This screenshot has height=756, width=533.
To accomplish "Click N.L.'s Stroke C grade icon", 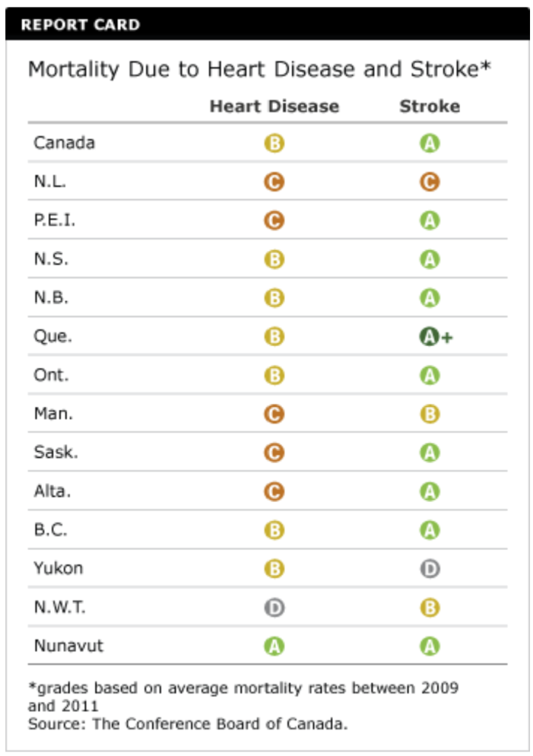I will pos(430,182).
